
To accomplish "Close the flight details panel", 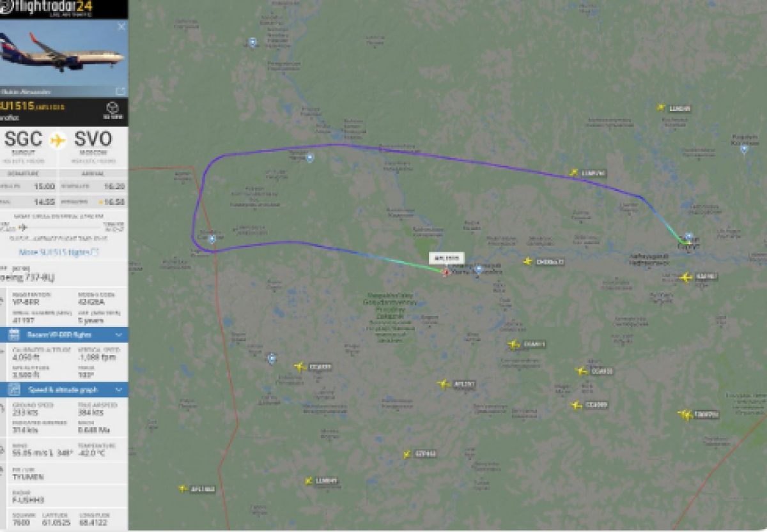I will pos(121,27).
